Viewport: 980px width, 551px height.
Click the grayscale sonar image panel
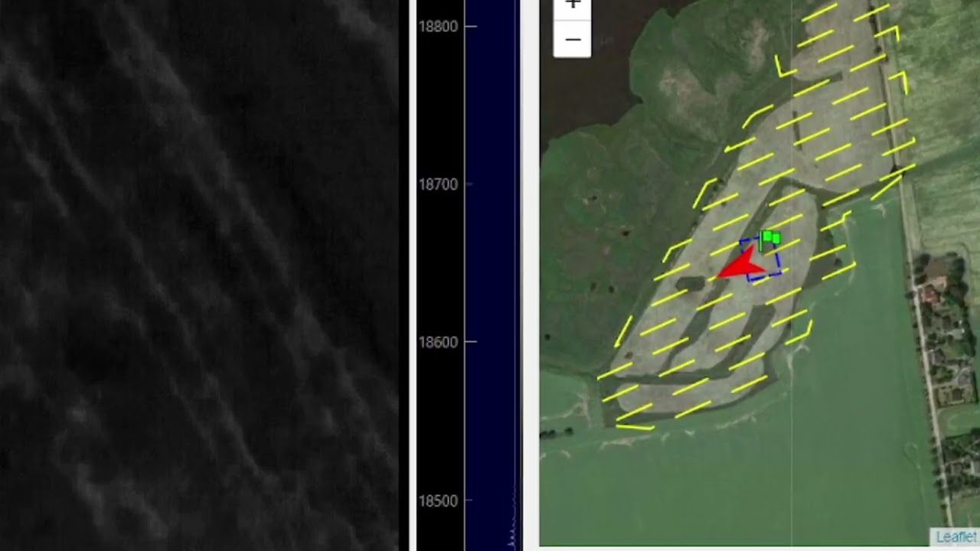pos(199,275)
